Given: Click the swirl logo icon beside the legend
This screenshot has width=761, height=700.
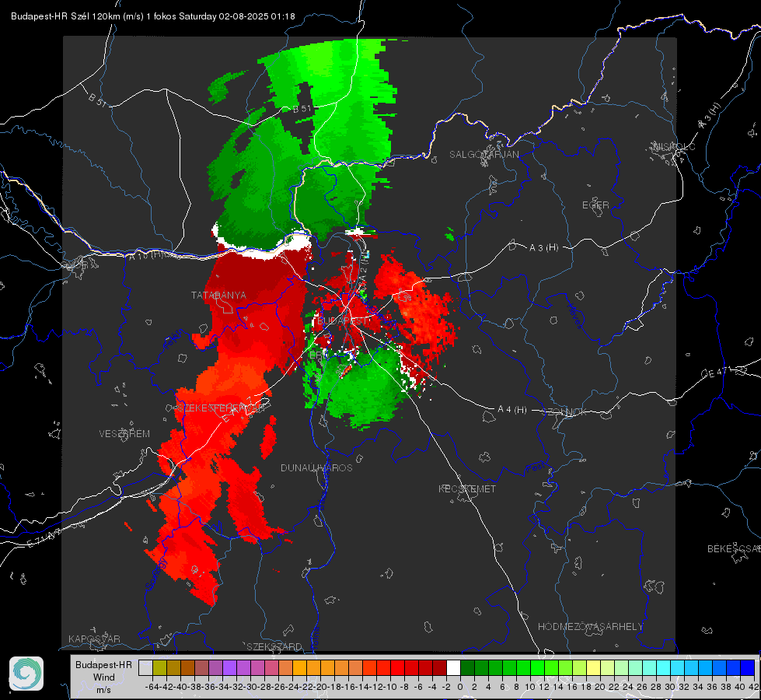Looking at the screenshot, I should (x=26, y=674).
